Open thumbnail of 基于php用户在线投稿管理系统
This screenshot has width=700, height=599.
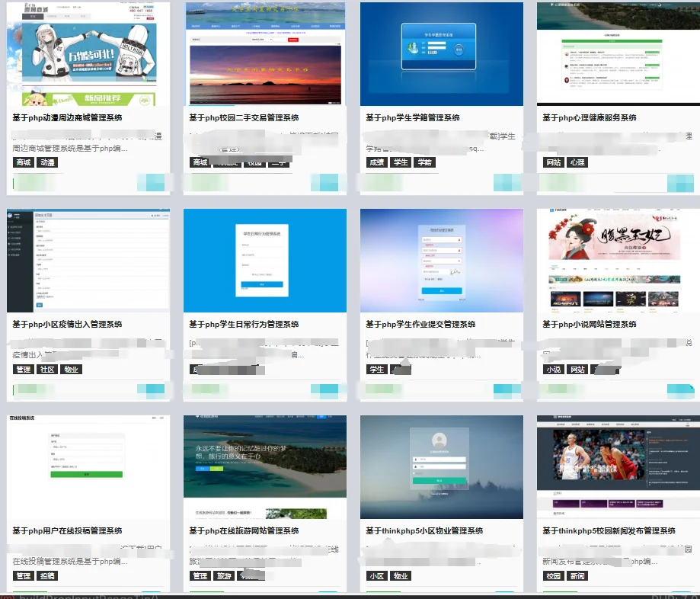point(88,467)
